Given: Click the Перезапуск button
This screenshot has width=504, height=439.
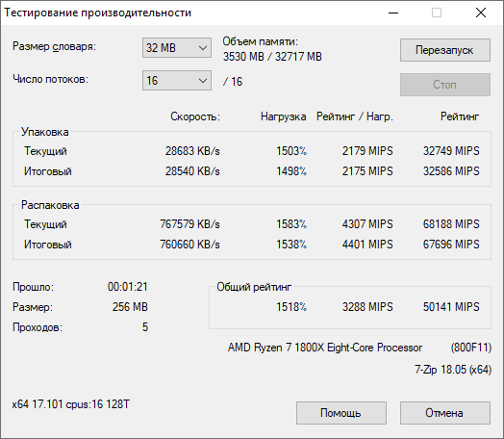Looking at the screenshot, I should coord(445,50).
